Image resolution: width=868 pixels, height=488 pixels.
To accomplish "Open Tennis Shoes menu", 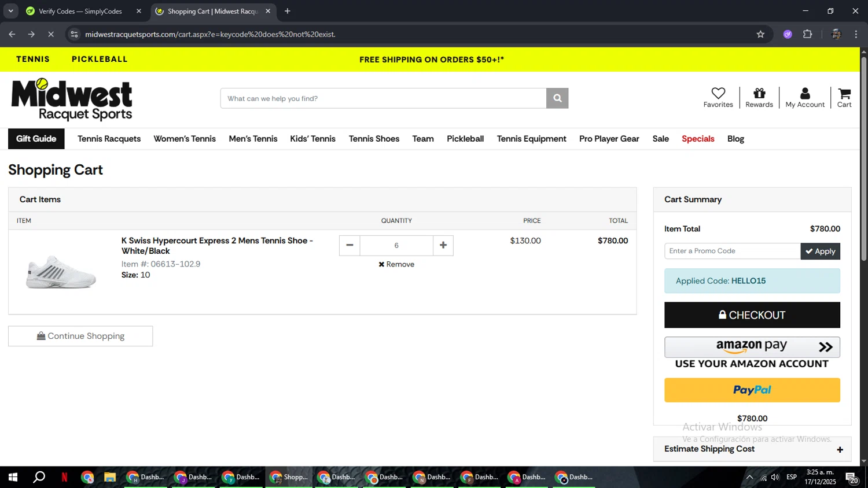I will (x=374, y=139).
